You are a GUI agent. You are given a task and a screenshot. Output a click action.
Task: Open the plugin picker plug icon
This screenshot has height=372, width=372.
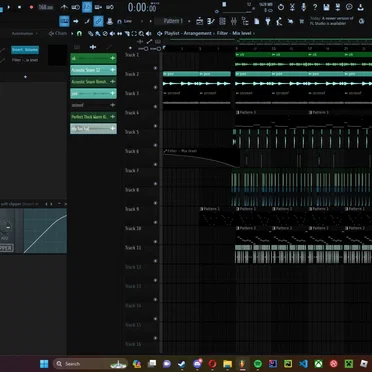[268, 21]
